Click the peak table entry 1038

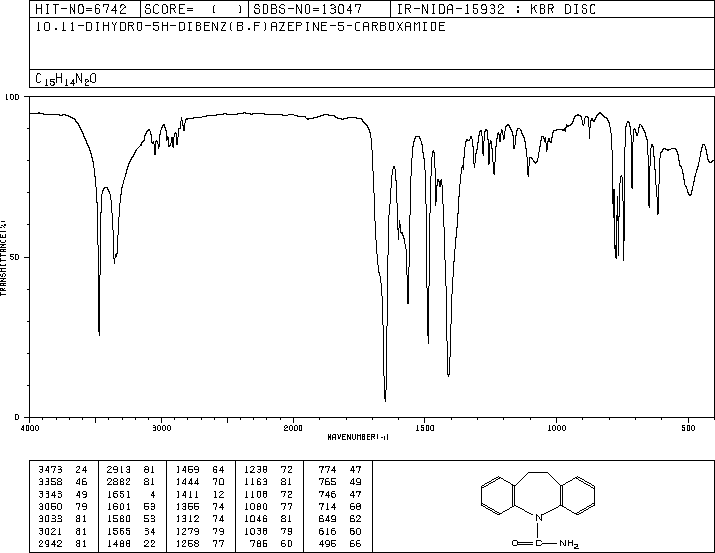256,532
